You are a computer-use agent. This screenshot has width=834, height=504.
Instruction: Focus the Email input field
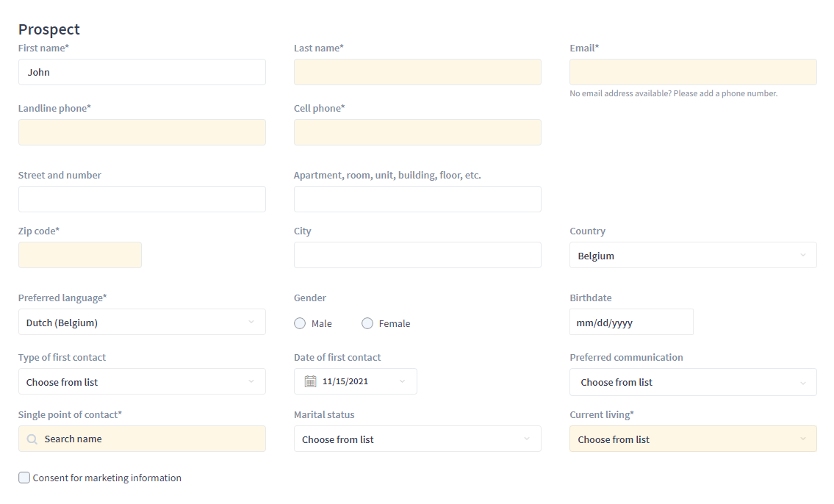693,72
